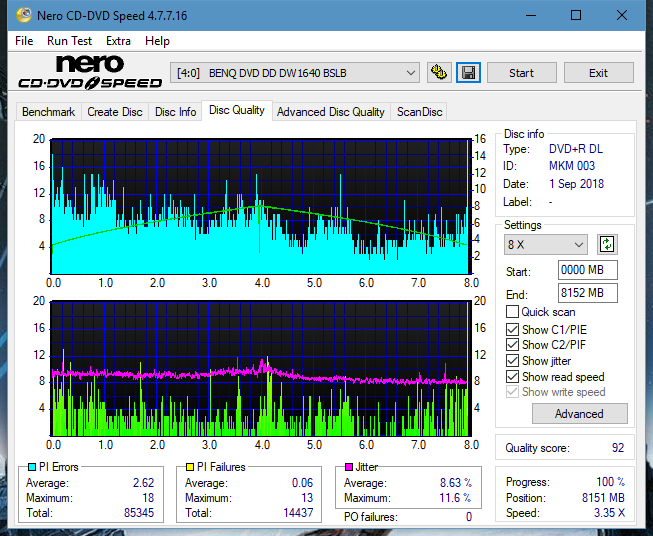Click the Jitter maximum value 11.6 %

tap(456, 498)
